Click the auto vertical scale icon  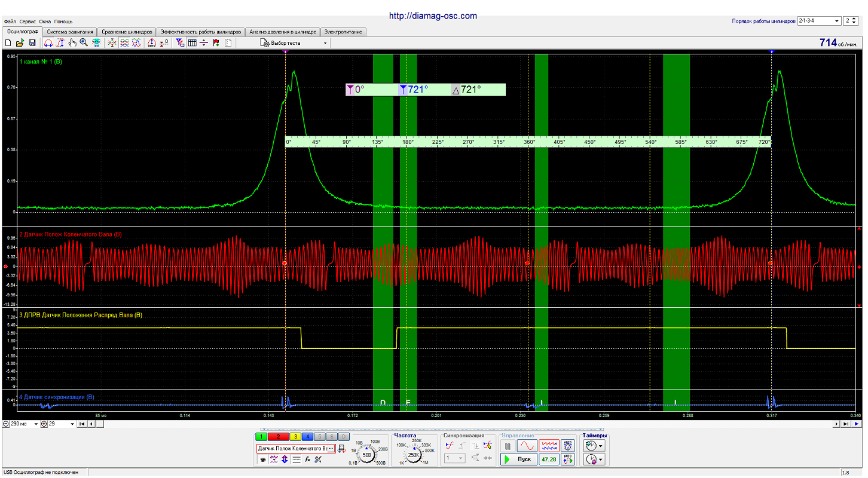tap(152, 43)
